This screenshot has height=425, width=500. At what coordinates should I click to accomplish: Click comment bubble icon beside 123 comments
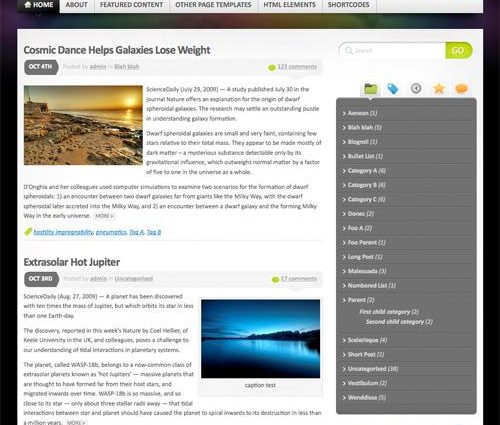(x=272, y=67)
